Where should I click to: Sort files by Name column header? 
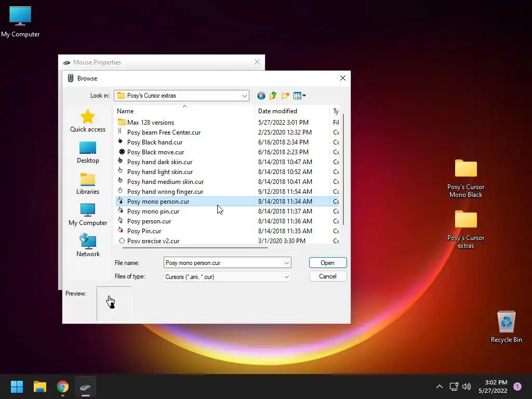(184, 111)
